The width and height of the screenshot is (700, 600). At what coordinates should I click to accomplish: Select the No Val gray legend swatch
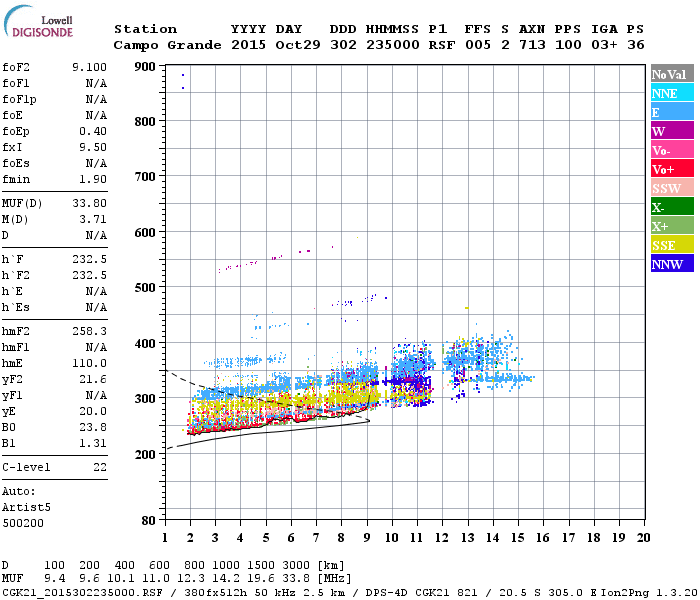click(x=672, y=74)
